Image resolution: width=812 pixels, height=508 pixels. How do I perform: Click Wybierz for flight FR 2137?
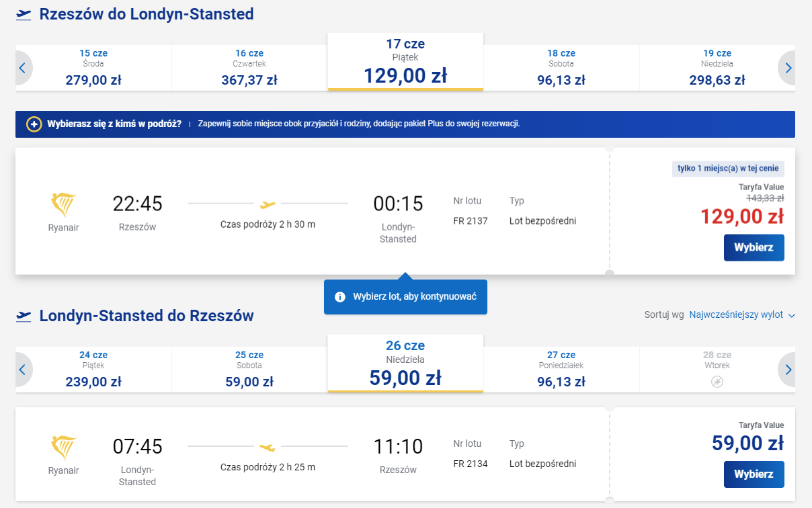coord(754,247)
